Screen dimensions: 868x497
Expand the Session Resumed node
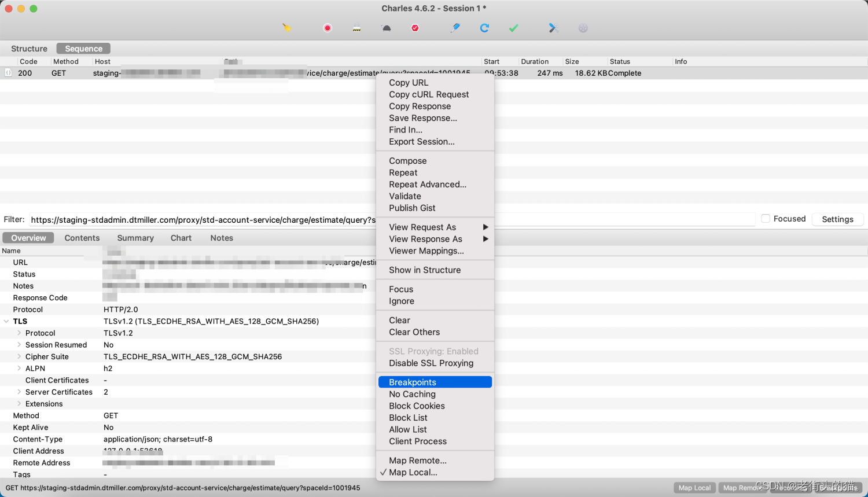click(x=19, y=345)
